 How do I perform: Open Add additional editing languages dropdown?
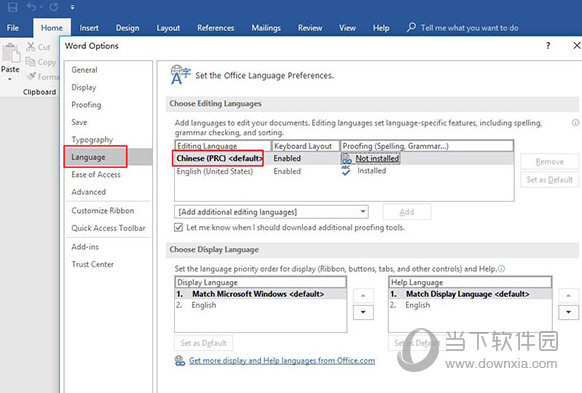(x=271, y=212)
